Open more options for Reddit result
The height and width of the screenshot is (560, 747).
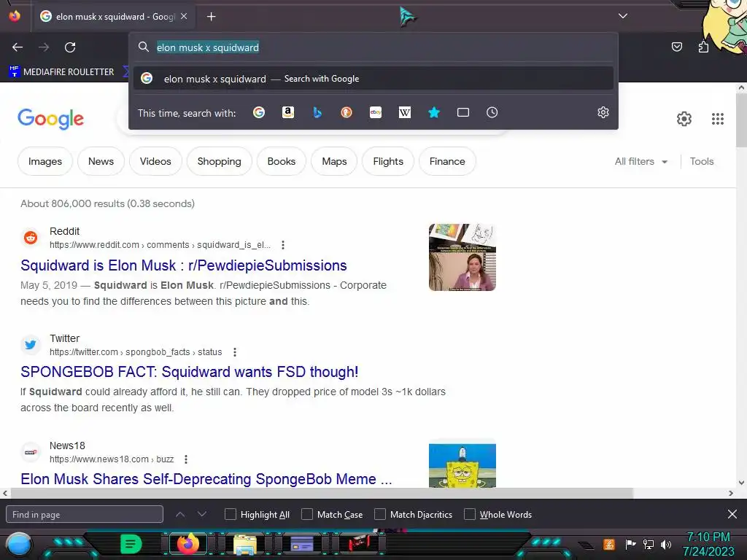(283, 245)
